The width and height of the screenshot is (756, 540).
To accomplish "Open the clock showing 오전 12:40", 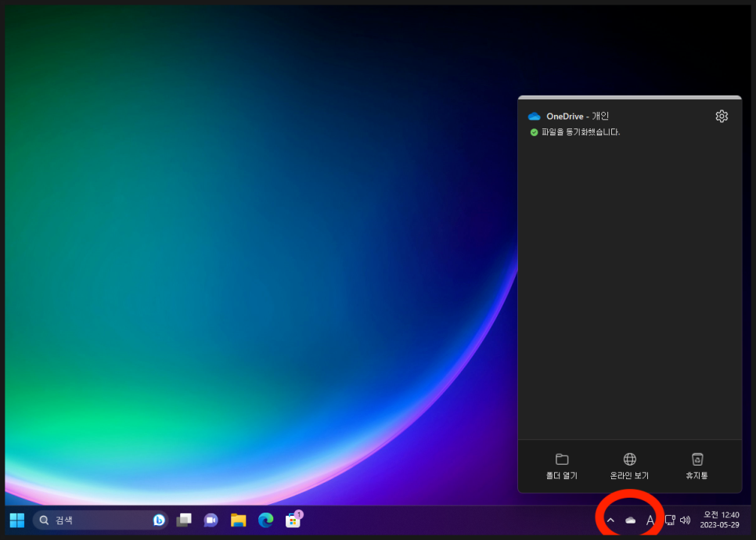I will (x=720, y=520).
